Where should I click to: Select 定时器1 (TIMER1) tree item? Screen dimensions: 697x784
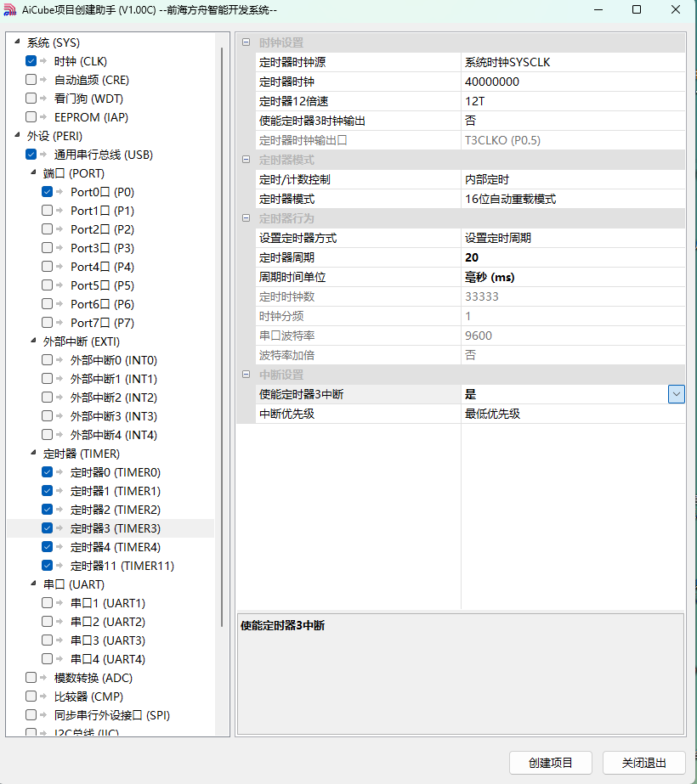(115, 491)
